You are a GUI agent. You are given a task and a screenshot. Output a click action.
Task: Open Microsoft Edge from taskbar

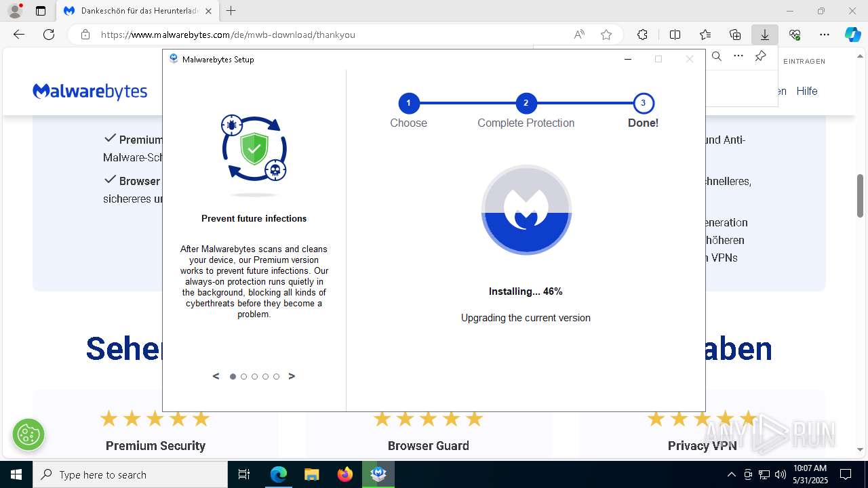(x=279, y=474)
